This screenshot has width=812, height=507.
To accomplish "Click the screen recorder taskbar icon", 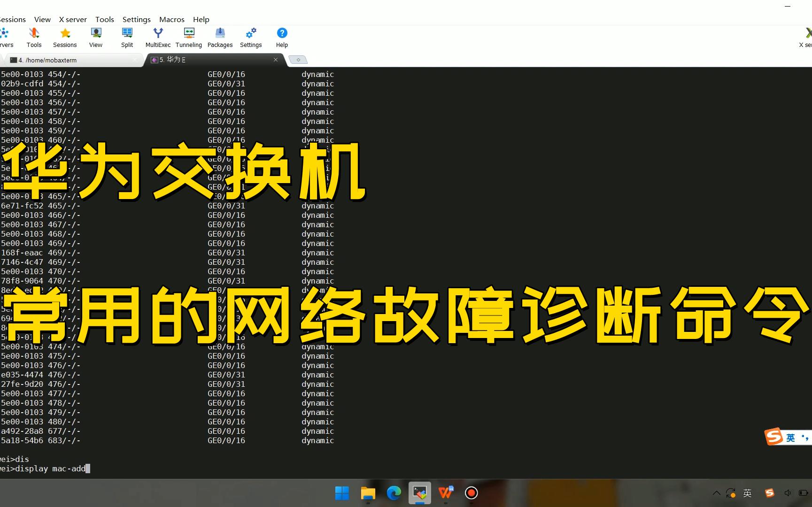I will 471,493.
